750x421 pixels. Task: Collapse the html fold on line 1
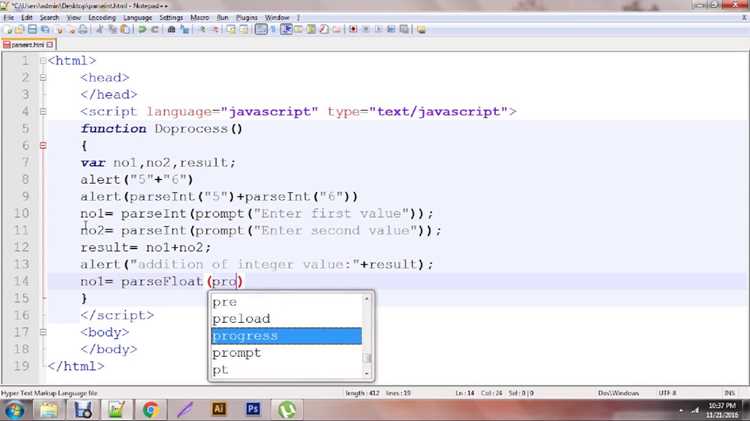43,61
